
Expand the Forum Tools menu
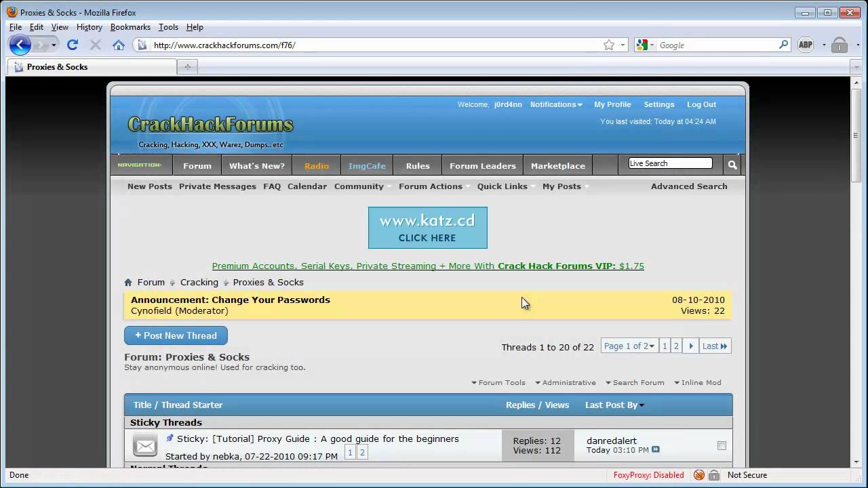pos(498,382)
